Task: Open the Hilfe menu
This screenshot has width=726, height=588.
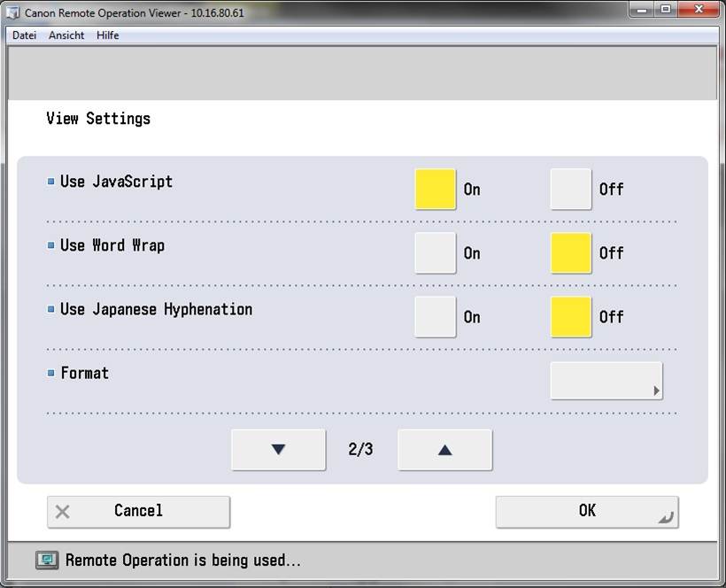Action: pos(108,35)
